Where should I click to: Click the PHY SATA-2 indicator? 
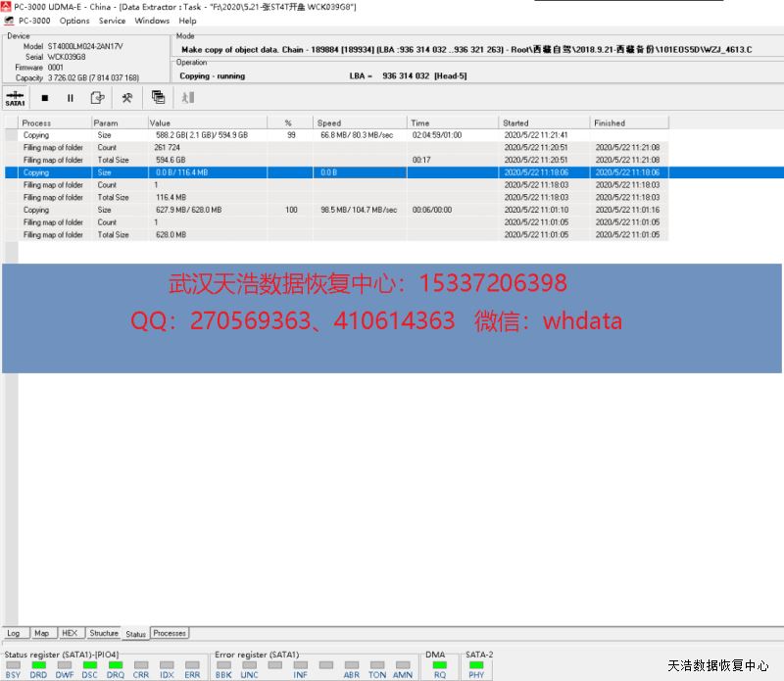pyautogui.click(x=476, y=669)
